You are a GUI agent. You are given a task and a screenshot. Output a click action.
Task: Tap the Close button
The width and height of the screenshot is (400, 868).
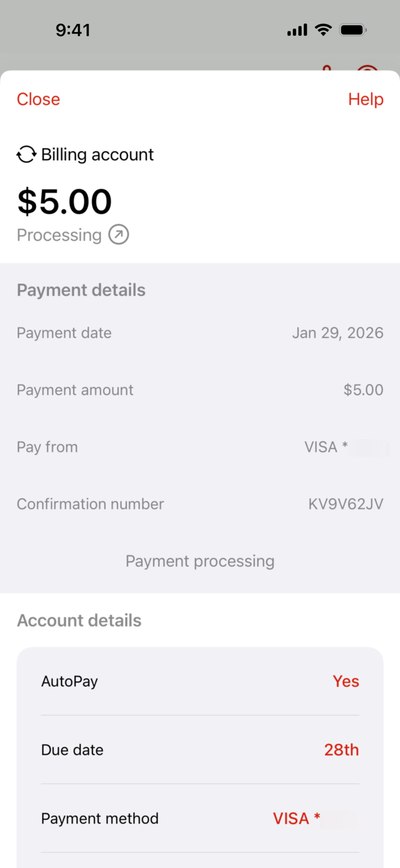coord(38,99)
